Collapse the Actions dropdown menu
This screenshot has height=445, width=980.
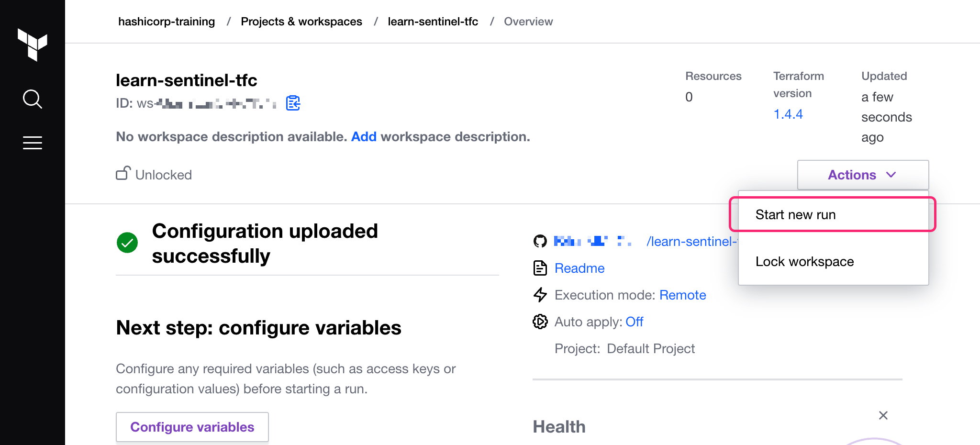pos(862,175)
